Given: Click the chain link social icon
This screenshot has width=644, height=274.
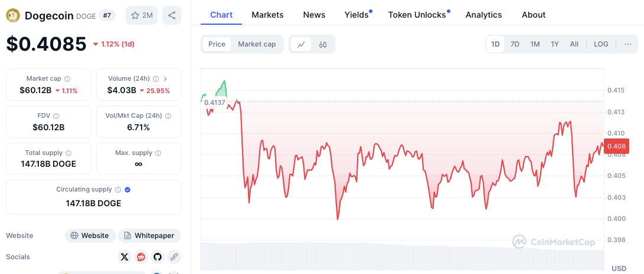Looking at the screenshot, I should pyautogui.click(x=174, y=257).
